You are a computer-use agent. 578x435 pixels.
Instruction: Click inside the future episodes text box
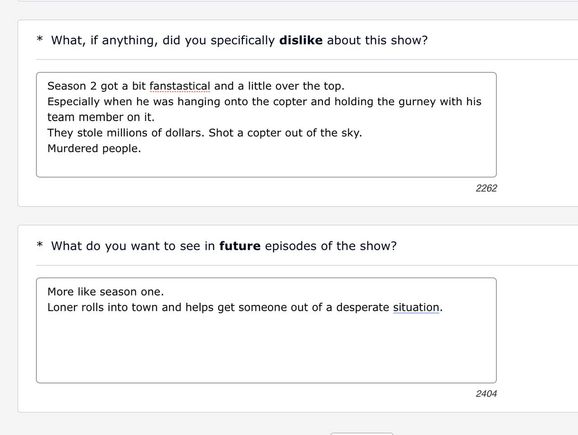pos(266,330)
